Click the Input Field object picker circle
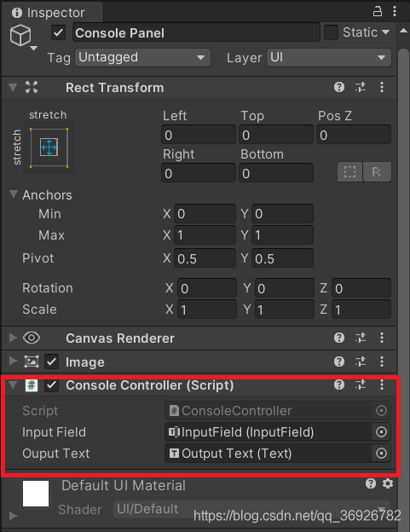Image resolution: width=410 pixels, height=532 pixels. 381,432
